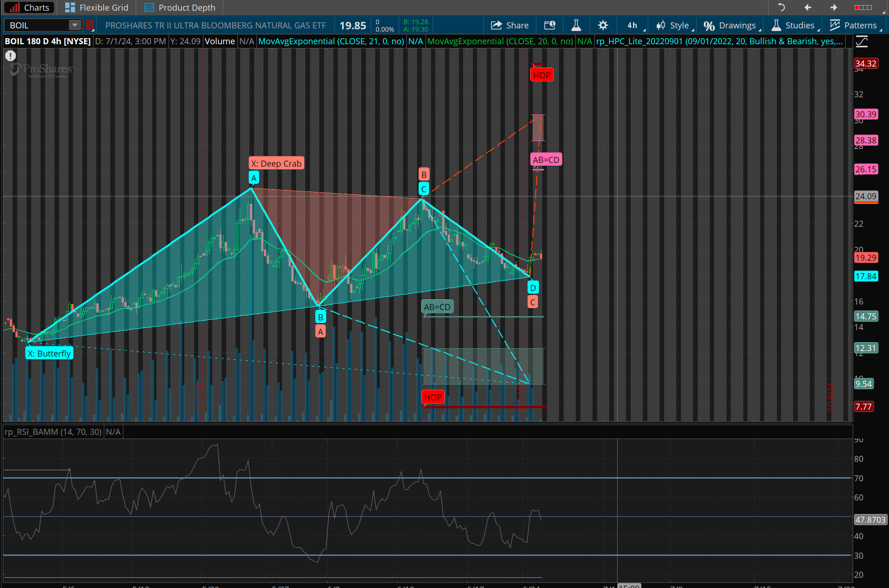Click the Share chart button
This screenshot has height=588, width=889.
510,25
